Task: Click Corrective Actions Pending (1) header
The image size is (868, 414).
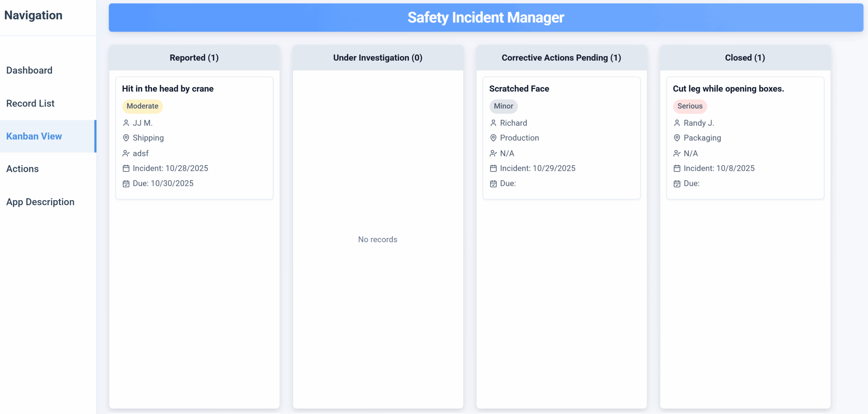Action: (561, 58)
